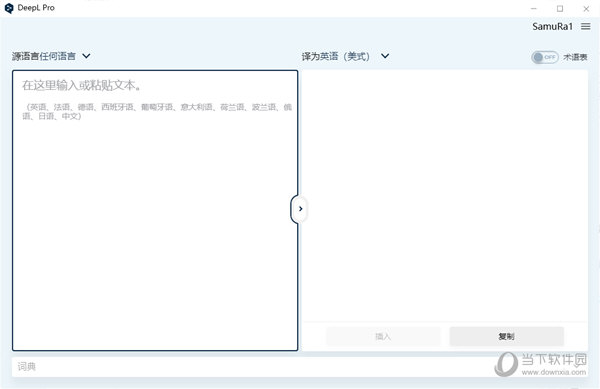This screenshot has height=389, width=600.
Task: Click the DeepL Pro logo icon
Action: pos(9,8)
